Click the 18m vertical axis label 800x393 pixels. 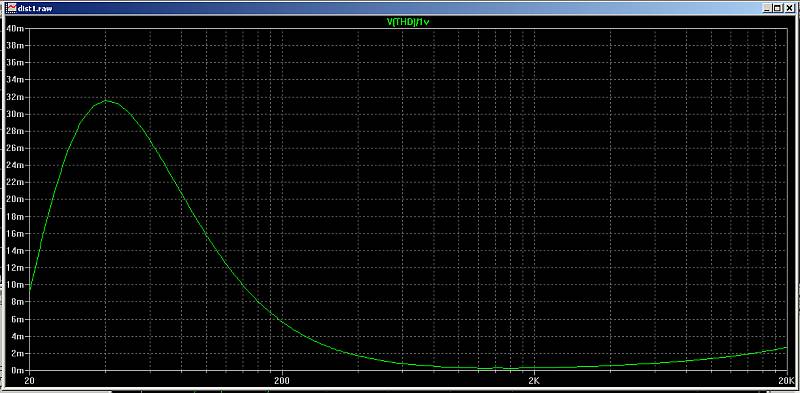(x=14, y=216)
